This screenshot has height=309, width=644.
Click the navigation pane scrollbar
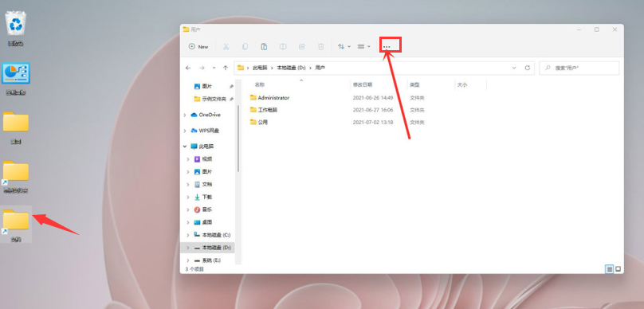click(x=238, y=139)
